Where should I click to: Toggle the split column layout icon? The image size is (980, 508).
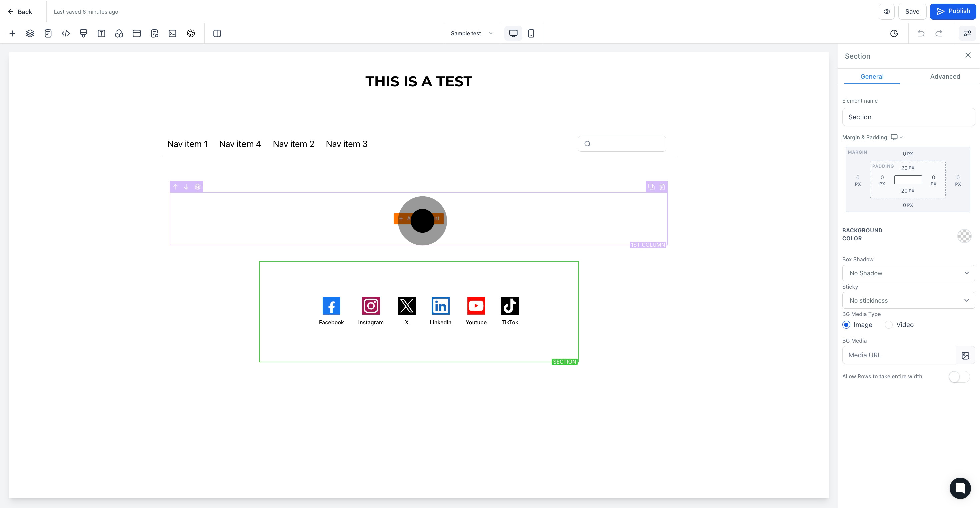coord(217,33)
